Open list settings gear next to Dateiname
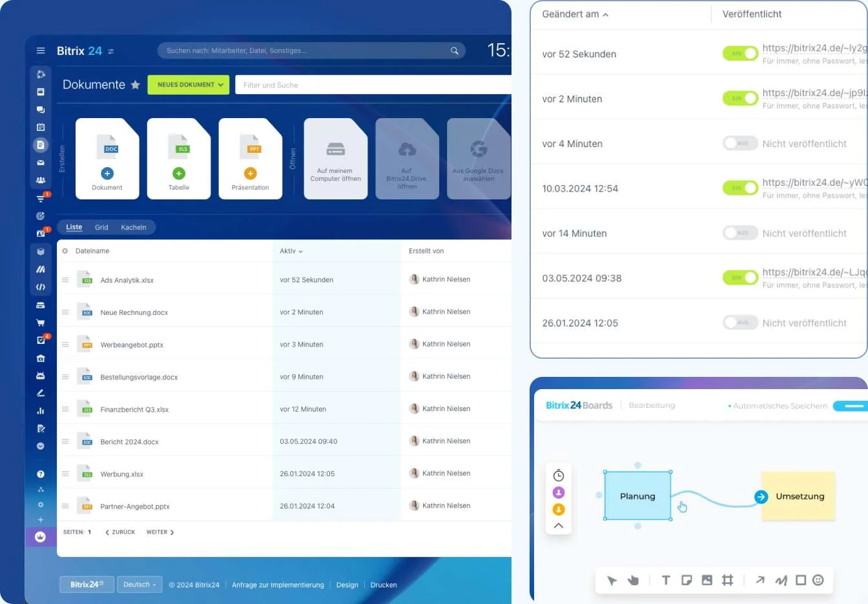 coord(65,251)
